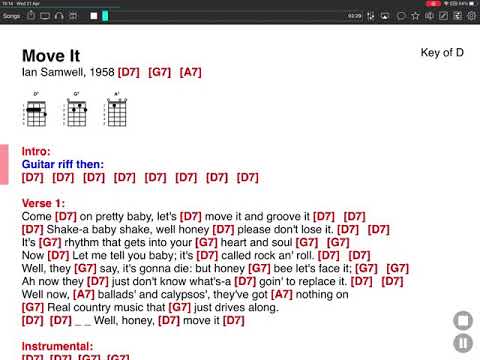
Task: Tap [D7] before "called rock an' roll"
Action: click(207, 255)
